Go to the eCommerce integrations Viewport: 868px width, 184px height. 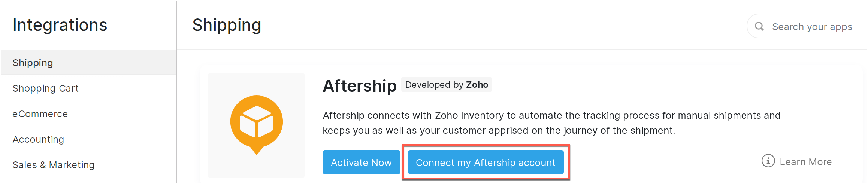(40, 114)
